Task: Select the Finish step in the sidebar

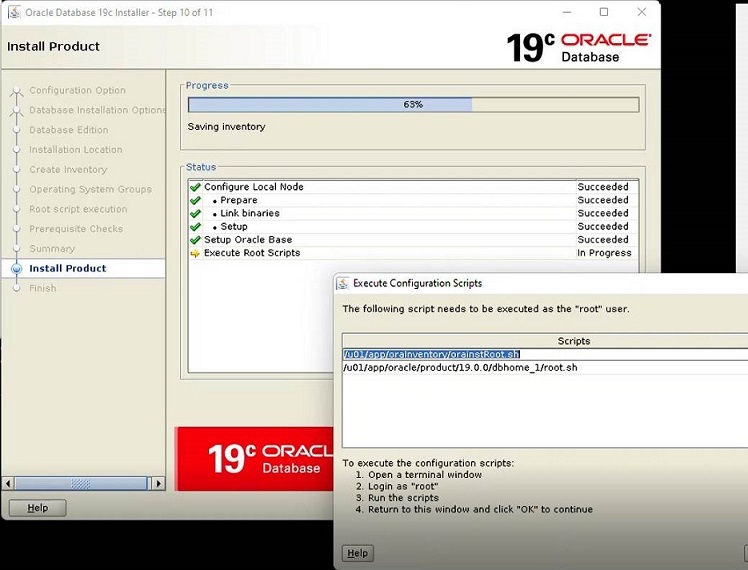Action: coord(43,288)
